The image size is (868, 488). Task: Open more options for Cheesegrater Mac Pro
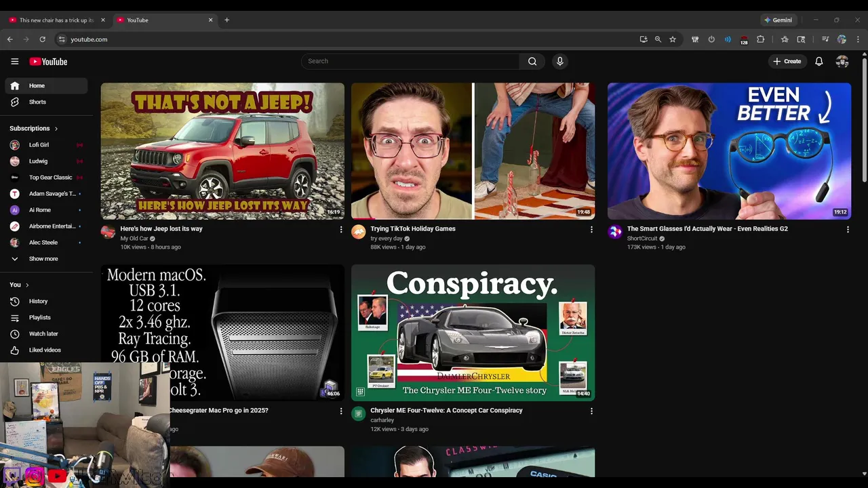(340, 411)
